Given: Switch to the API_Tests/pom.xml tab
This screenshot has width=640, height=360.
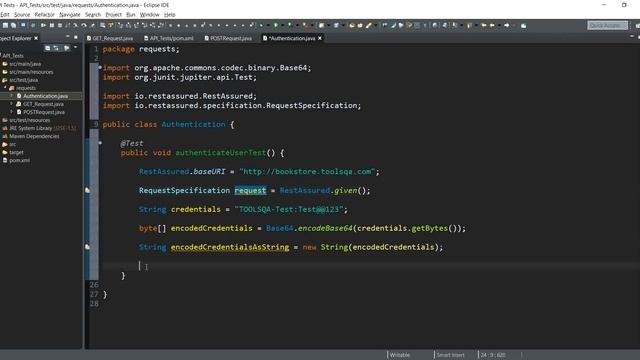Looking at the screenshot, I should [169, 38].
